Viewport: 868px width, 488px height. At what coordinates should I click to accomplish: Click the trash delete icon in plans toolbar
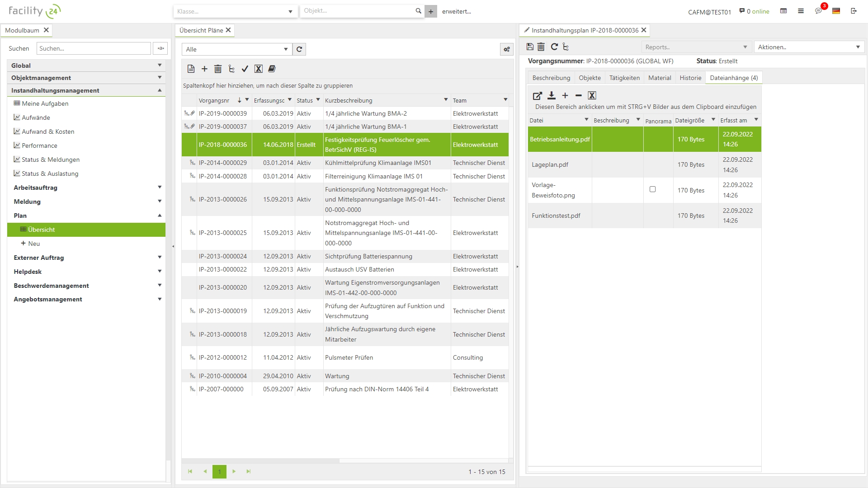pyautogui.click(x=218, y=69)
